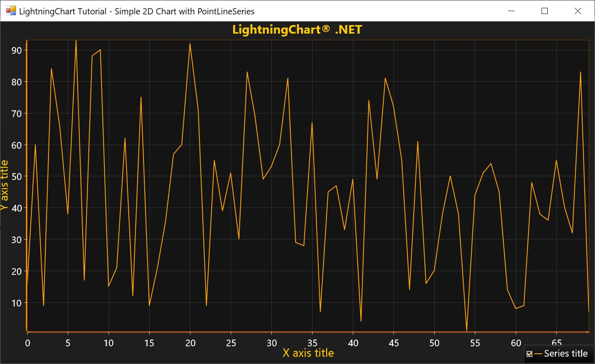Click the application icon in title bar
Screen dimensions: 595x364
pos(11,11)
